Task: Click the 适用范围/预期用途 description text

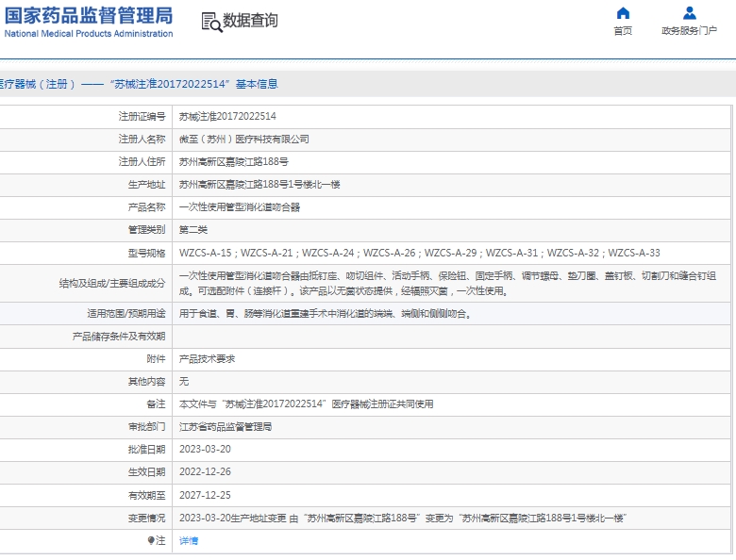Action: click(x=325, y=314)
